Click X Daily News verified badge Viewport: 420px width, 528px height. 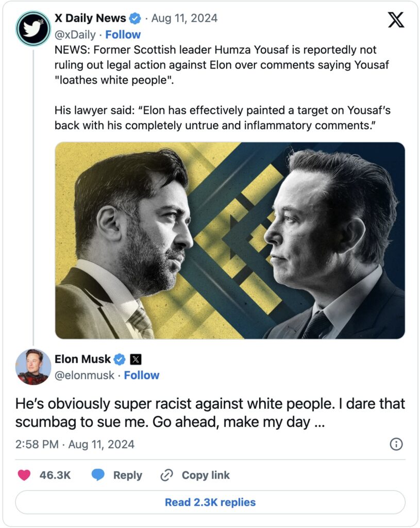(135, 19)
